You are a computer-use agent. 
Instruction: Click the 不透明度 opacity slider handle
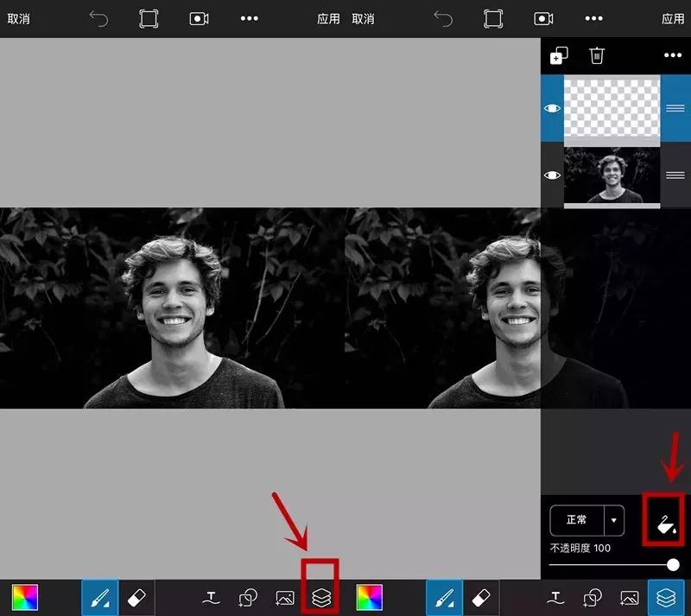672,564
